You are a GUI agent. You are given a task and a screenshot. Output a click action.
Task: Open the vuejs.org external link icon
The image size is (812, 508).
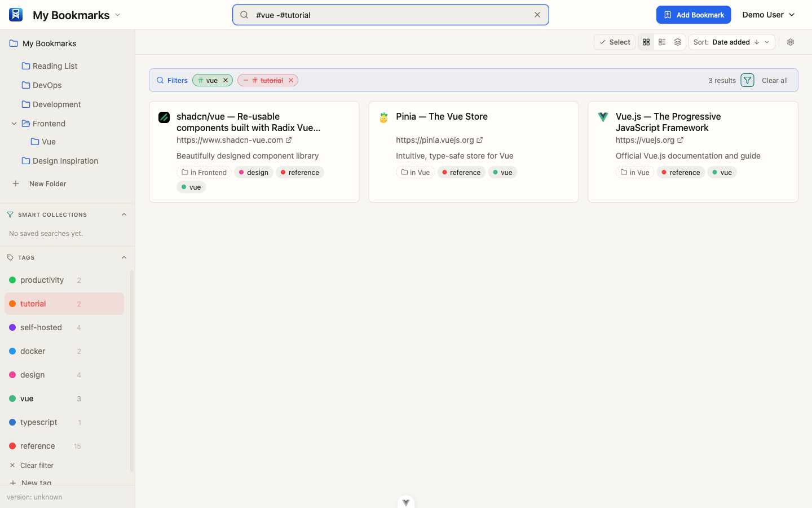(x=681, y=140)
